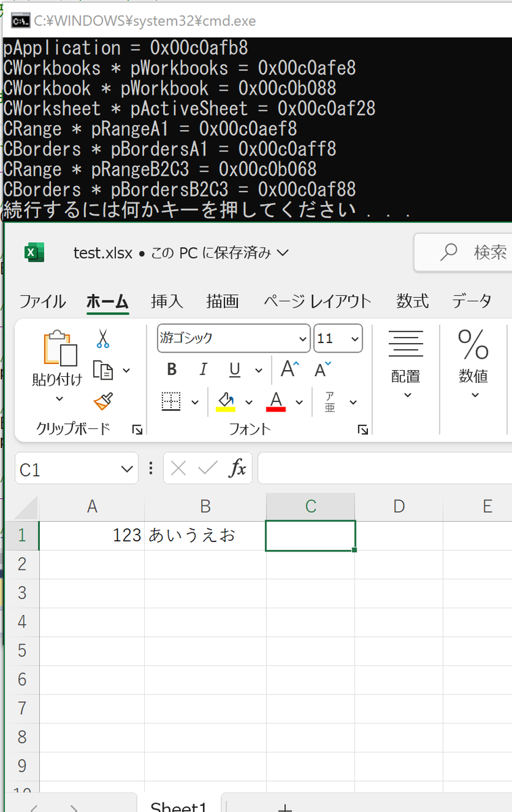Select column C header
Screen dimensions: 512x812
(310, 506)
